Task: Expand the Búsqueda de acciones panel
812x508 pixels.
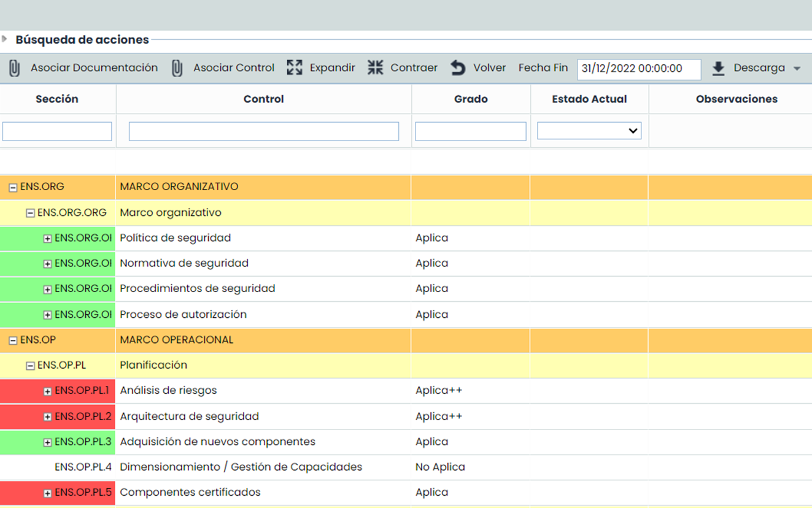Action: click(x=5, y=39)
